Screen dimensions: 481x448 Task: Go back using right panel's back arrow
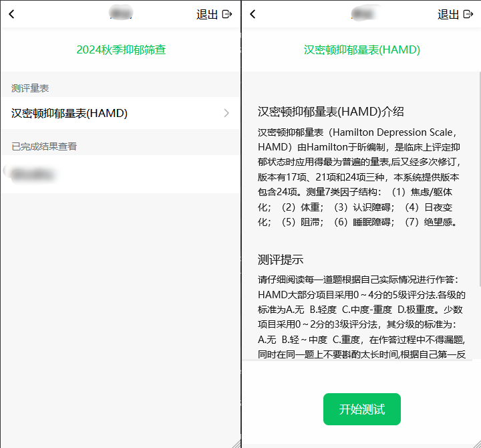(x=253, y=14)
